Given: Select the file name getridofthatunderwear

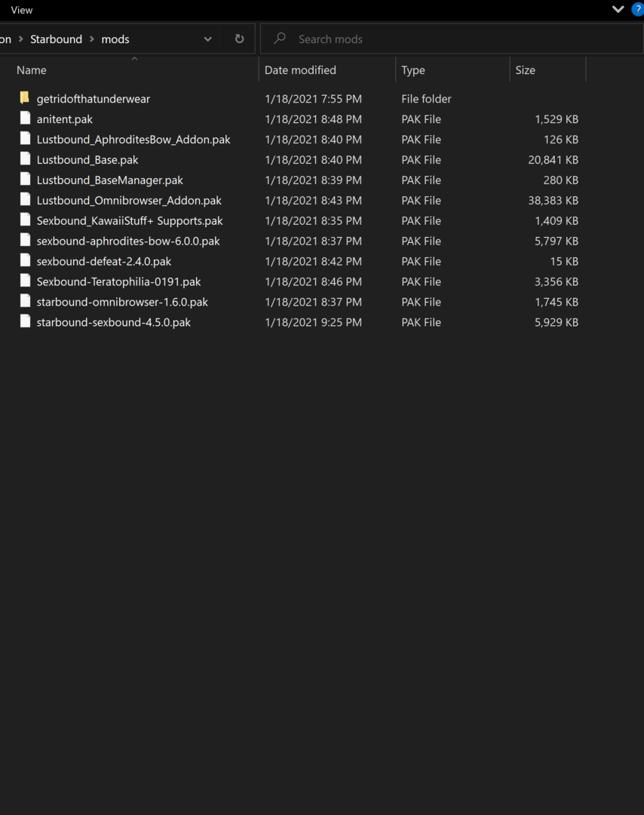Looking at the screenshot, I should pos(93,99).
